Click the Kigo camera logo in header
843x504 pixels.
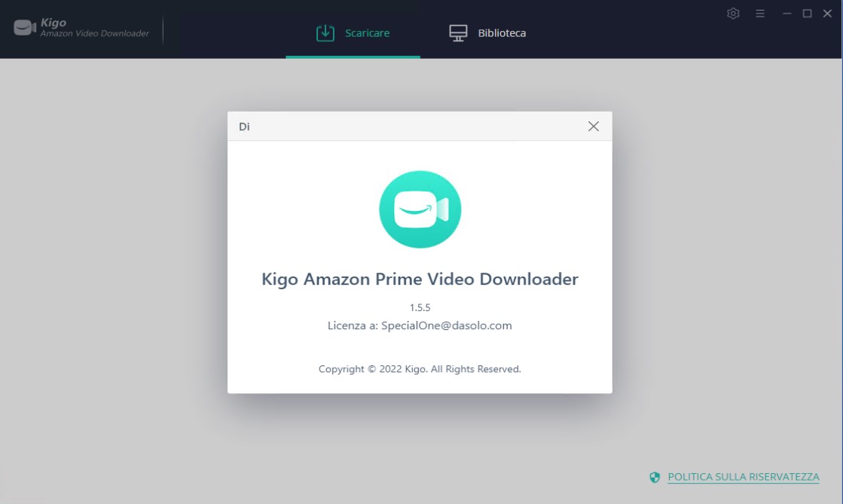click(25, 27)
